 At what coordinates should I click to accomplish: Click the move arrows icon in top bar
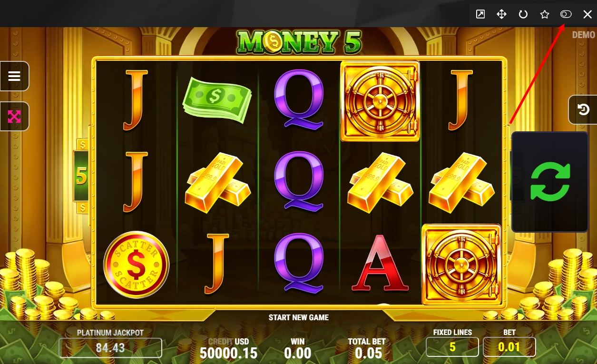[x=501, y=14]
